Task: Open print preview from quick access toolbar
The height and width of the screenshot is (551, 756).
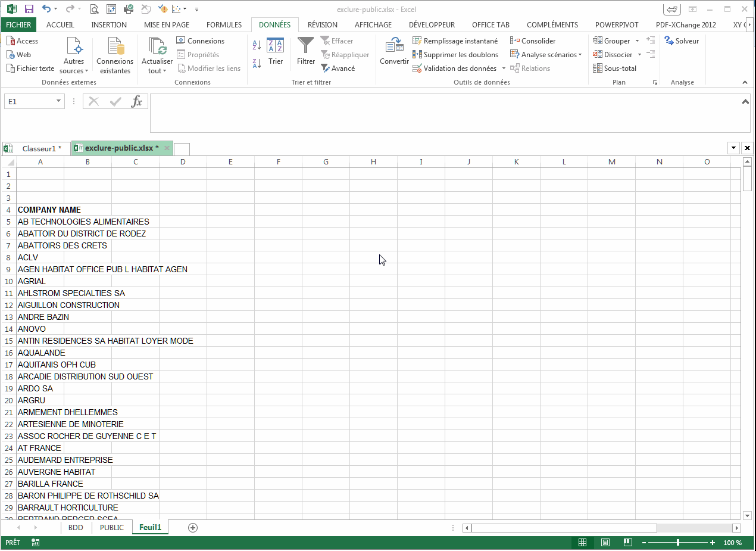Action: 94,9
